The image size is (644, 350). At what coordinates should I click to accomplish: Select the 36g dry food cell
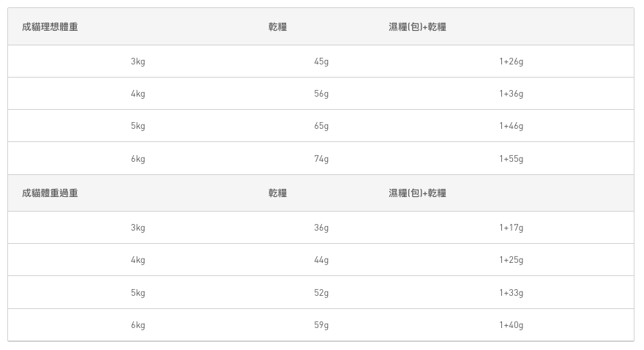tap(321, 228)
